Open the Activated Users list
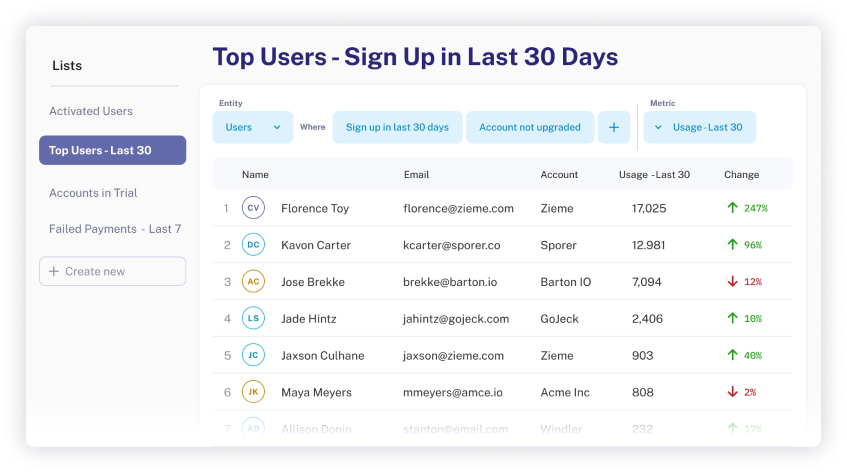The height and width of the screenshot is (473, 847). coord(91,111)
